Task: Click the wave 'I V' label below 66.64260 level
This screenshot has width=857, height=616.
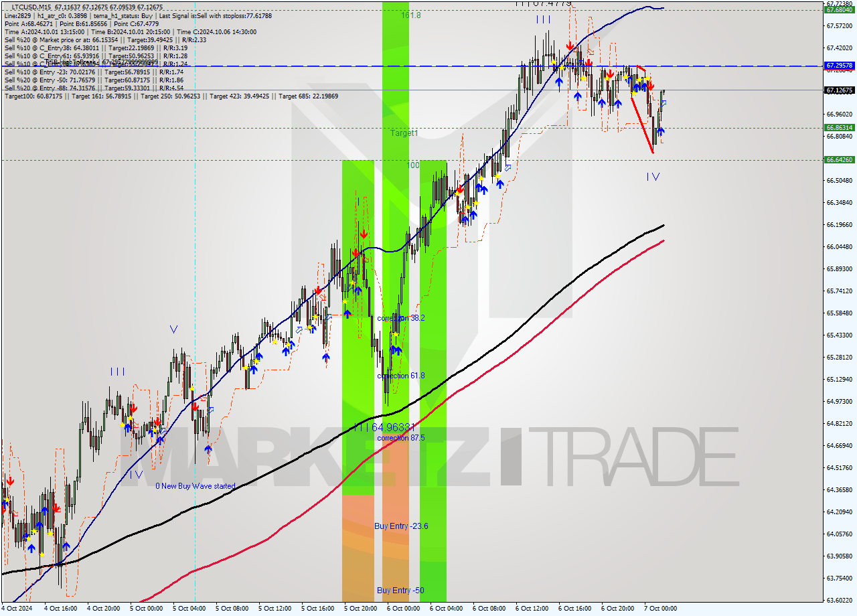Action: (x=653, y=177)
